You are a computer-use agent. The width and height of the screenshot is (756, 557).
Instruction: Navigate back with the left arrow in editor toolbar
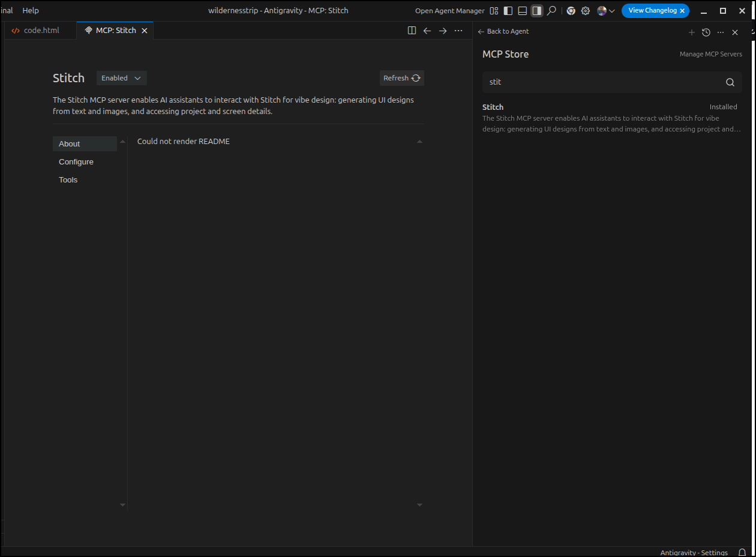pyautogui.click(x=427, y=31)
